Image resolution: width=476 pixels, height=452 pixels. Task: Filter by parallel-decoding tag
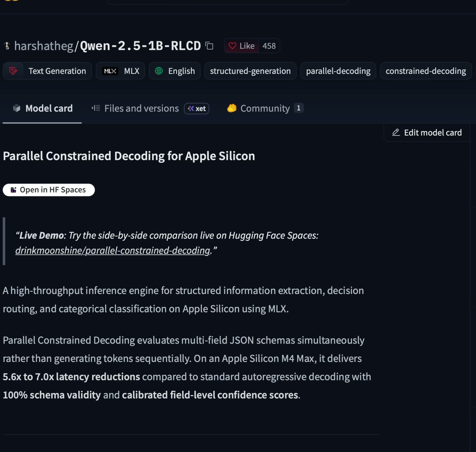[338, 71]
